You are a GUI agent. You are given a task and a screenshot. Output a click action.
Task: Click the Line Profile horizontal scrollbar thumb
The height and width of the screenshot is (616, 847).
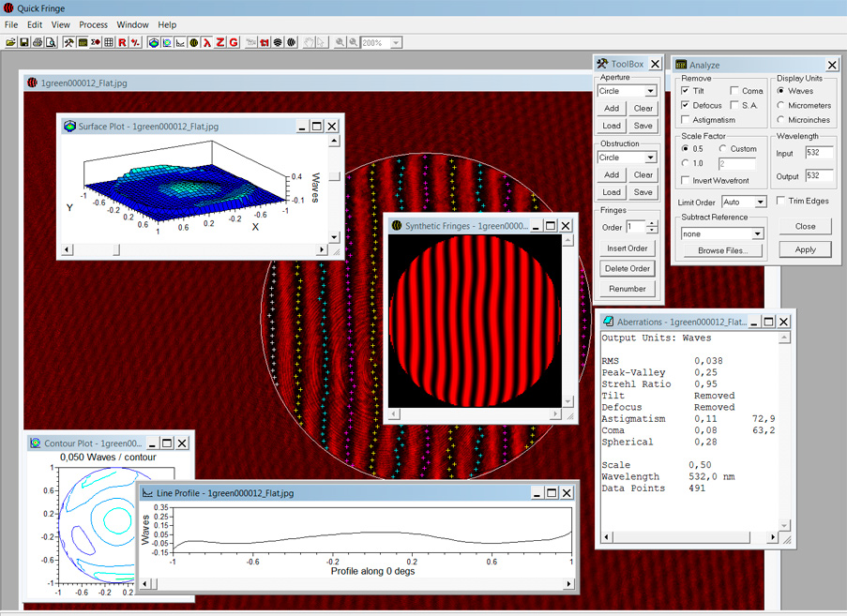154,583
